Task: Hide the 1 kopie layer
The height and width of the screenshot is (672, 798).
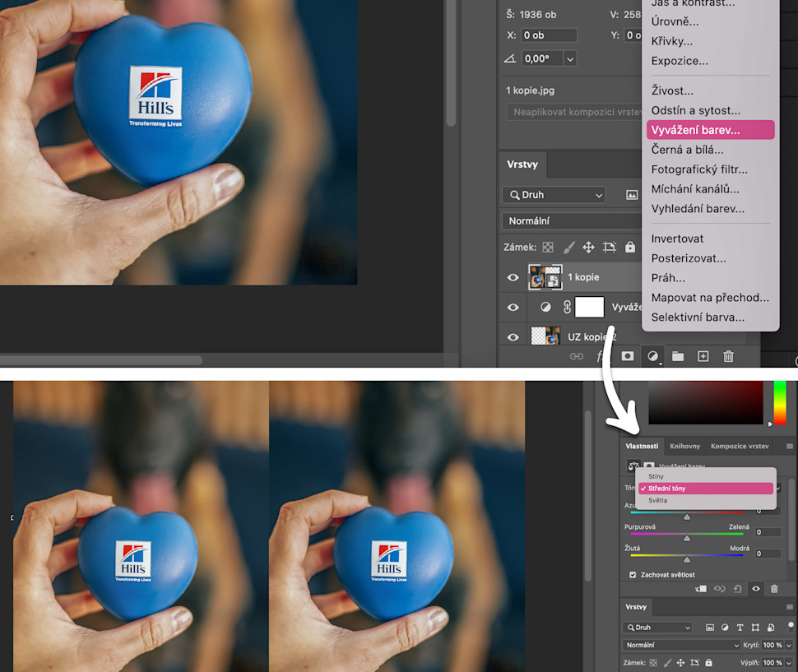Action: tap(513, 277)
